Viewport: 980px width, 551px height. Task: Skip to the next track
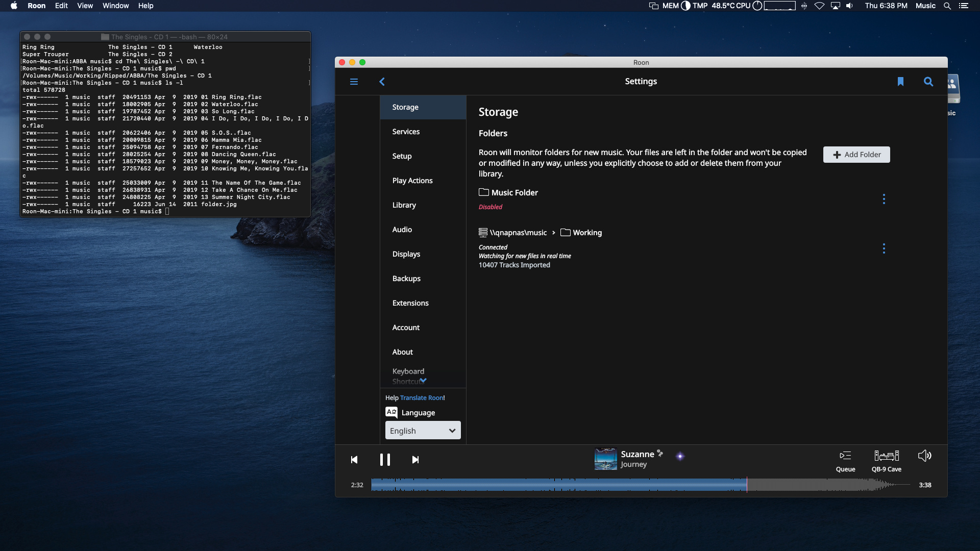pyautogui.click(x=415, y=460)
